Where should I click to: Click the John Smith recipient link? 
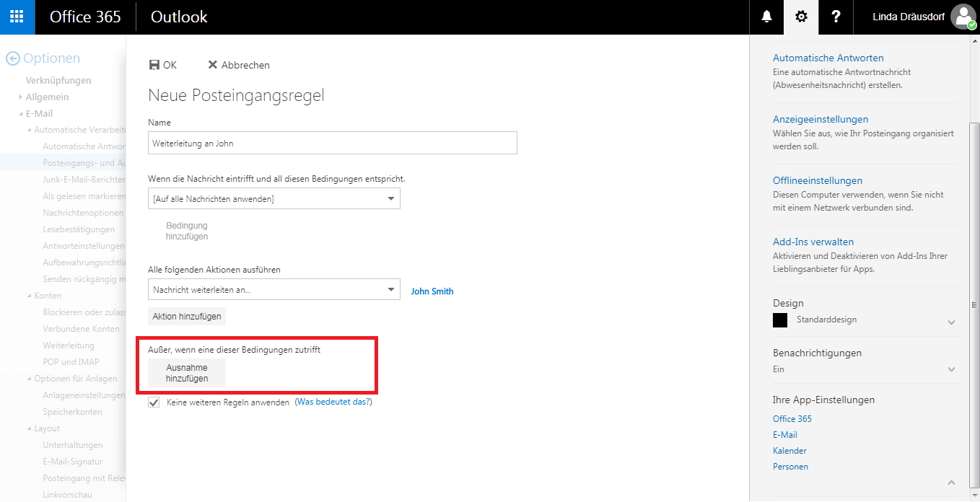432,291
